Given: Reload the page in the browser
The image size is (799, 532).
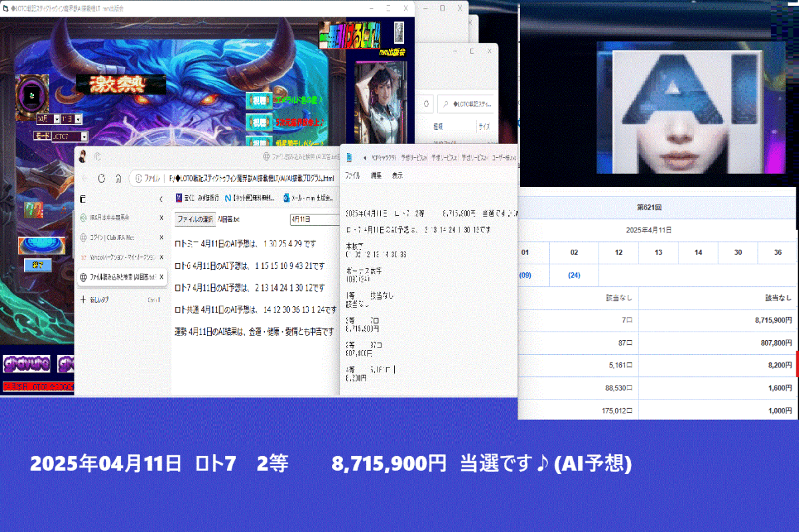Looking at the screenshot, I should click(101, 178).
